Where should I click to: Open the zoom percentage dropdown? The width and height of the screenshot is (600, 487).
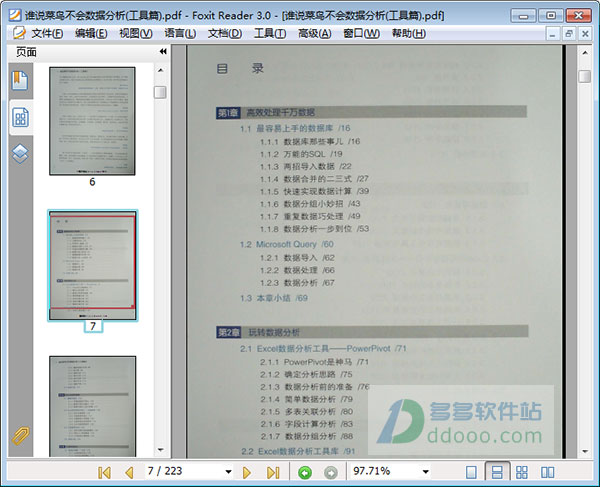coord(426,472)
